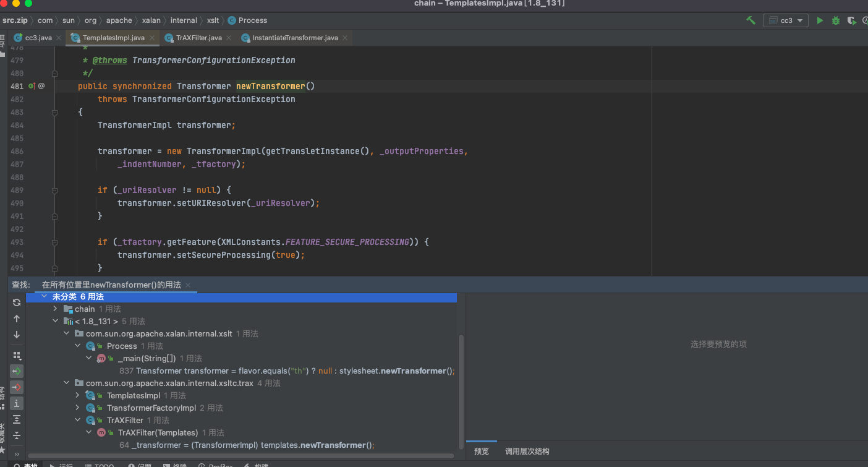868x467 pixels.
Task: Collapse the < 1.8_131 > node
Action: pyautogui.click(x=55, y=321)
